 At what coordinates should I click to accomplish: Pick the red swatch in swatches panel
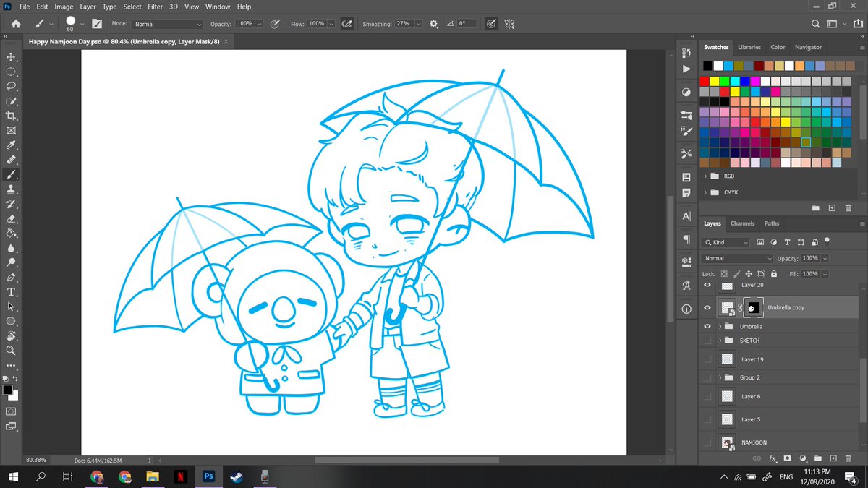705,80
